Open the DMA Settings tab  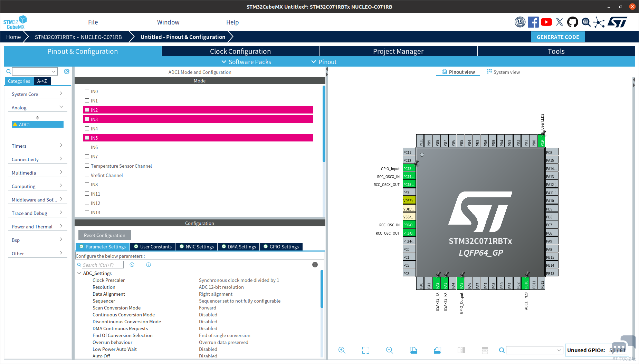point(239,247)
